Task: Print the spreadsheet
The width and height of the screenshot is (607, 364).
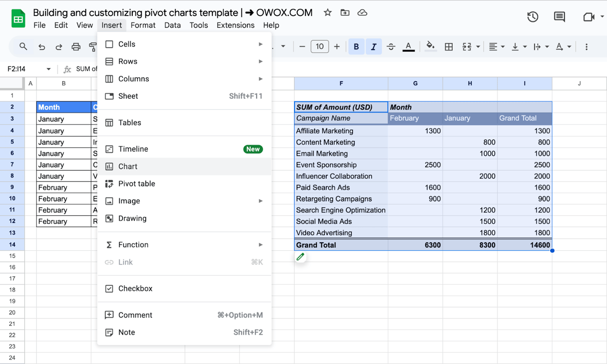Action: 76,46
